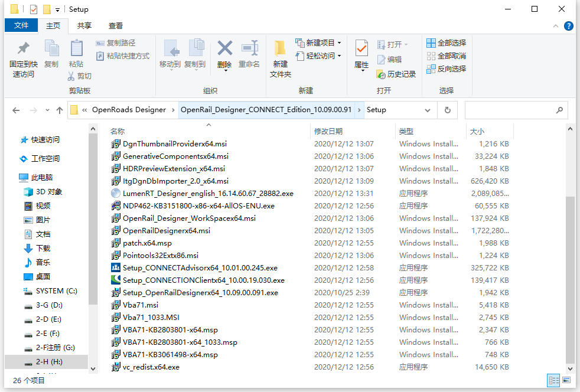Open recent locations dropdown arrow

click(47, 110)
